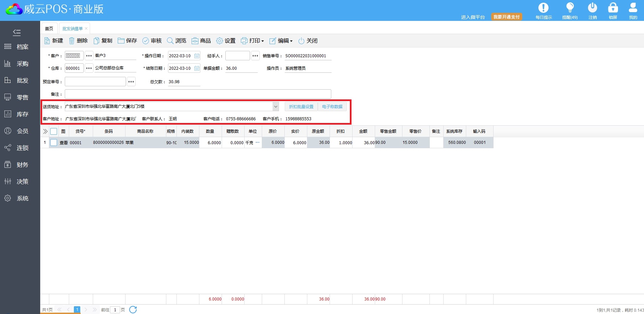Expand table columns with the double-chevron

45,131
